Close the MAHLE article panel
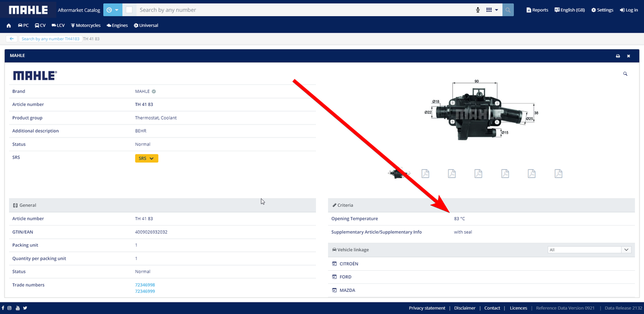 pyautogui.click(x=628, y=56)
